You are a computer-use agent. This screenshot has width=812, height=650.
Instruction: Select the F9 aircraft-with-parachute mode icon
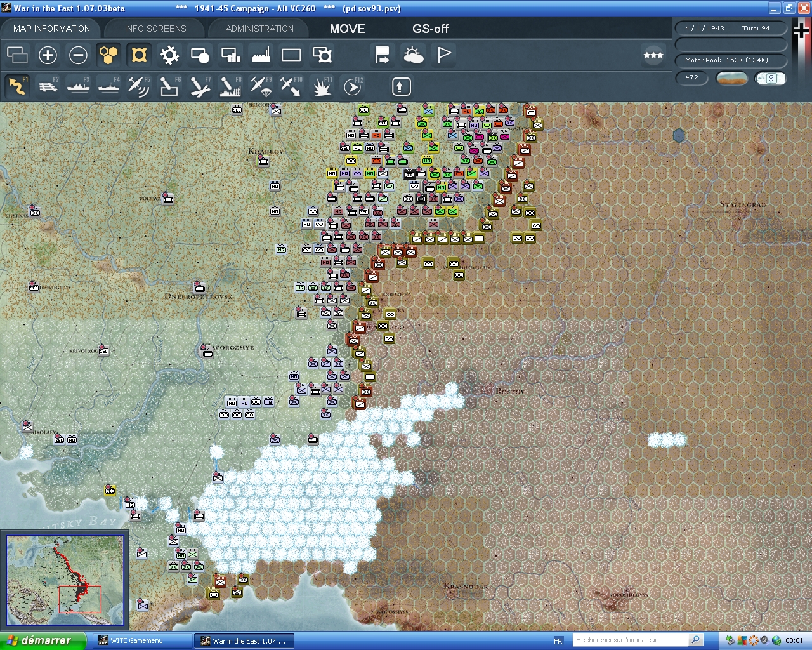261,86
